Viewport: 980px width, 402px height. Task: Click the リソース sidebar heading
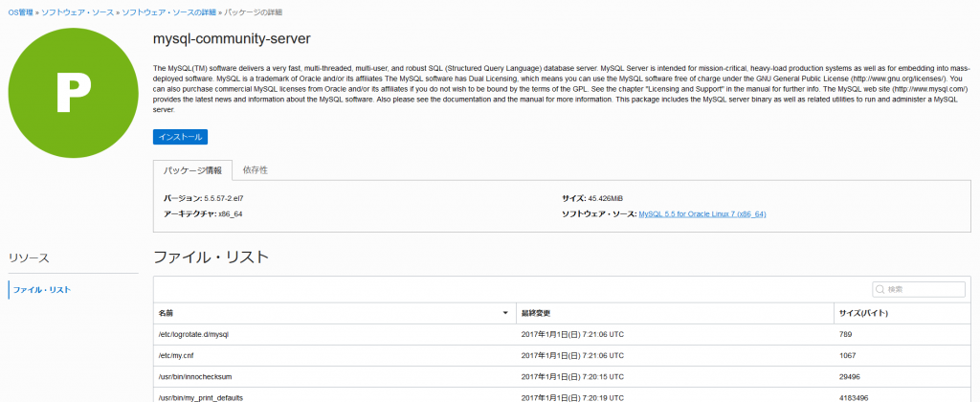tap(29, 257)
